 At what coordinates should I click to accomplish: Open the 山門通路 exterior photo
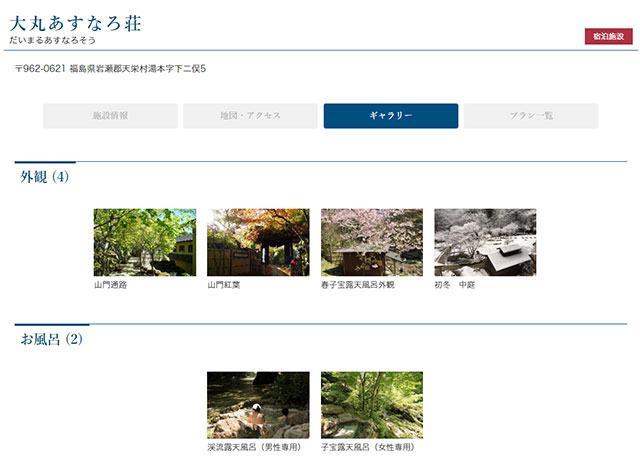pos(144,242)
